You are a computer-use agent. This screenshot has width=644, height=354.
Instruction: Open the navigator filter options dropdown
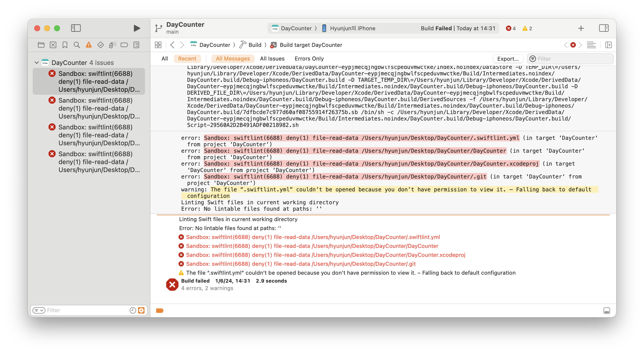tap(39, 310)
